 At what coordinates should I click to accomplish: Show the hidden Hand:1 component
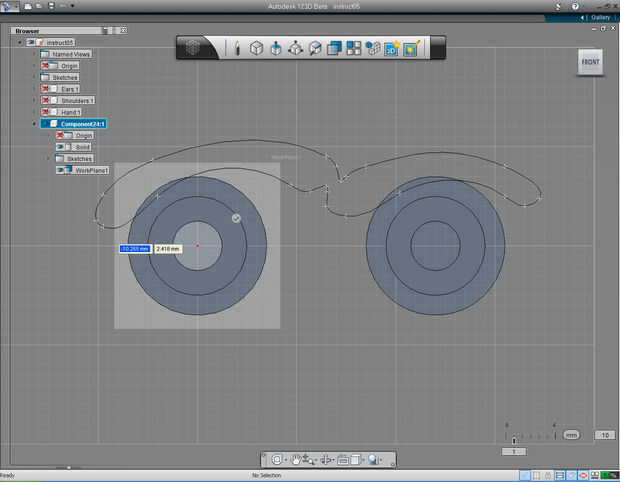point(46,112)
